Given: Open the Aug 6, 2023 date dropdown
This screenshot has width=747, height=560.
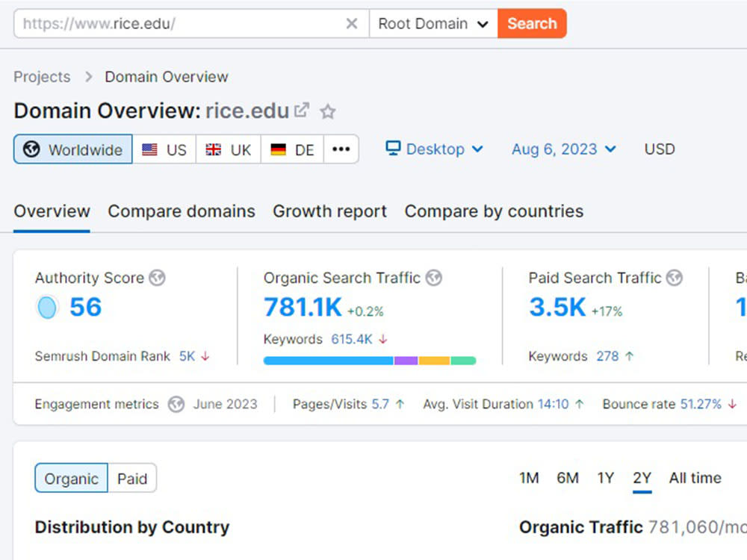Looking at the screenshot, I should point(563,149).
